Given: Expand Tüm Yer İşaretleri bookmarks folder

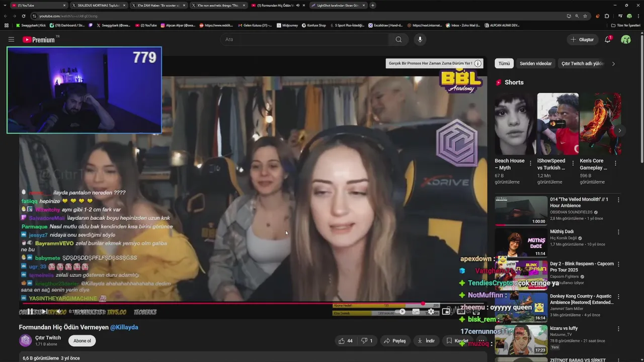Looking at the screenshot, I should click(625, 25).
